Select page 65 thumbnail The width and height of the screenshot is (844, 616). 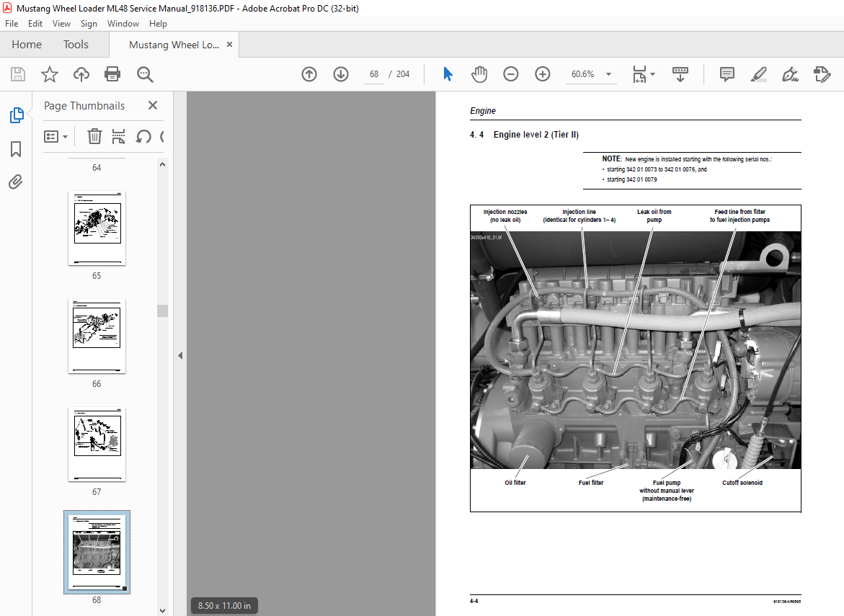[x=97, y=228]
